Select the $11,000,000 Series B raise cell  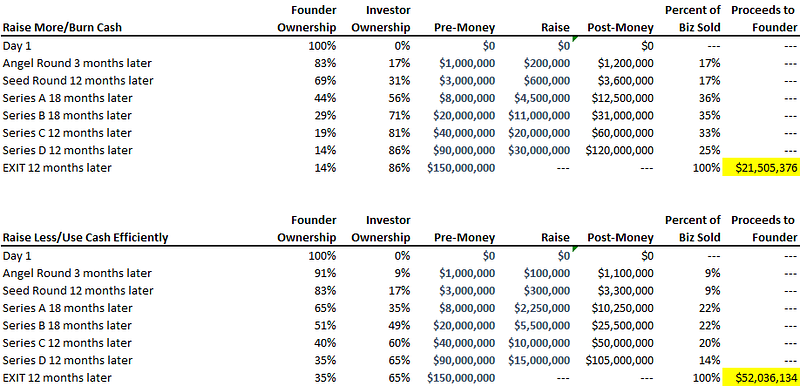tap(539, 115)
